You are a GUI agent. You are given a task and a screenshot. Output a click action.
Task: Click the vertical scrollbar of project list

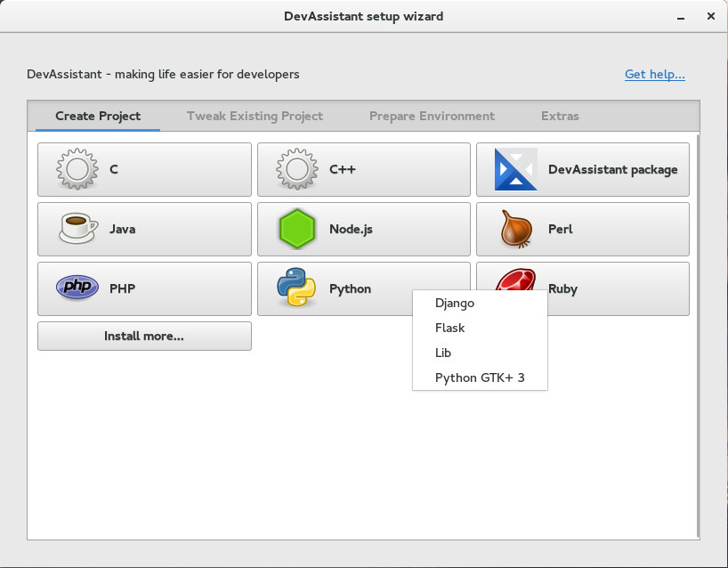point(698,336)
